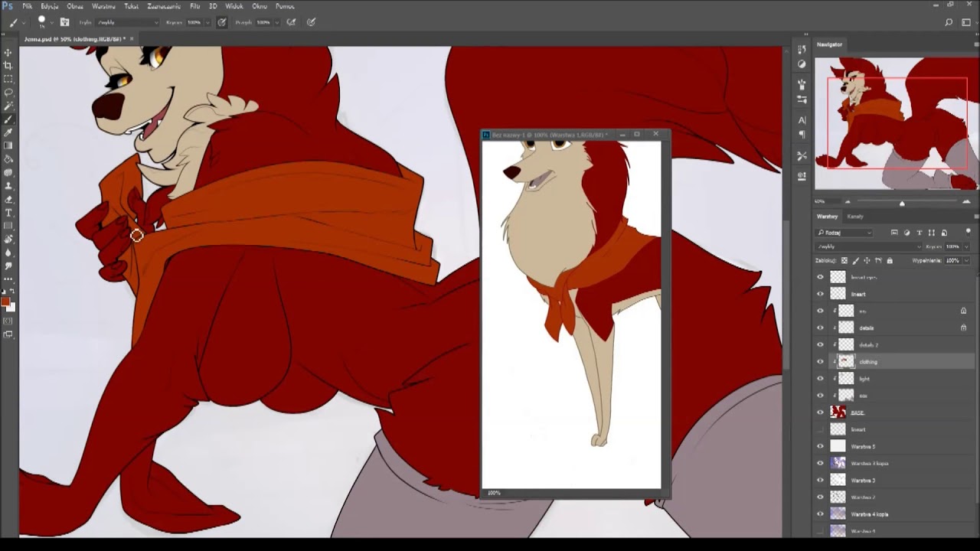The width and height of the screenshot is (980, 551).
Task: Hide the BASE layer group
Action: pos(820,412)
